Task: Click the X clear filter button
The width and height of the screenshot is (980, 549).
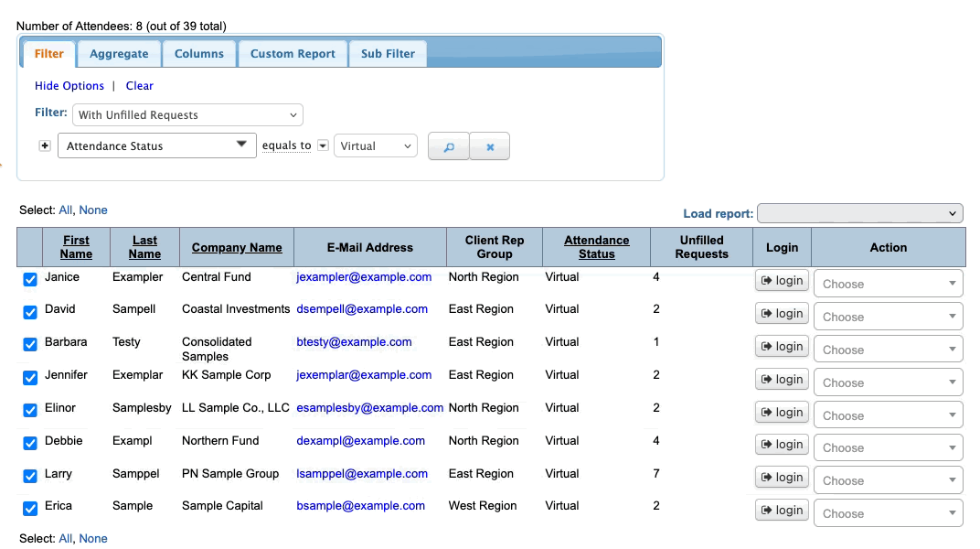Action: click(490, 146)
